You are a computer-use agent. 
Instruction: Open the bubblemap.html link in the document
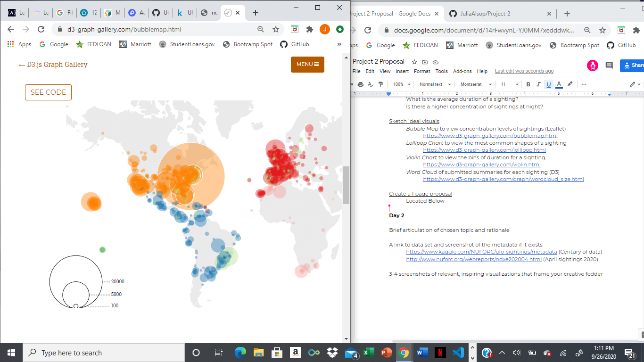tap(490, 136)
